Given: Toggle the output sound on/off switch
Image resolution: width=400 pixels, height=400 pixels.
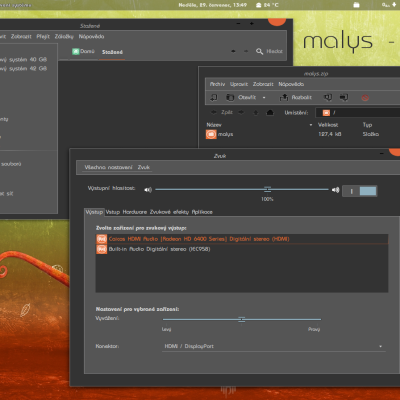Looking at the screenshot, I should [360, 191].
